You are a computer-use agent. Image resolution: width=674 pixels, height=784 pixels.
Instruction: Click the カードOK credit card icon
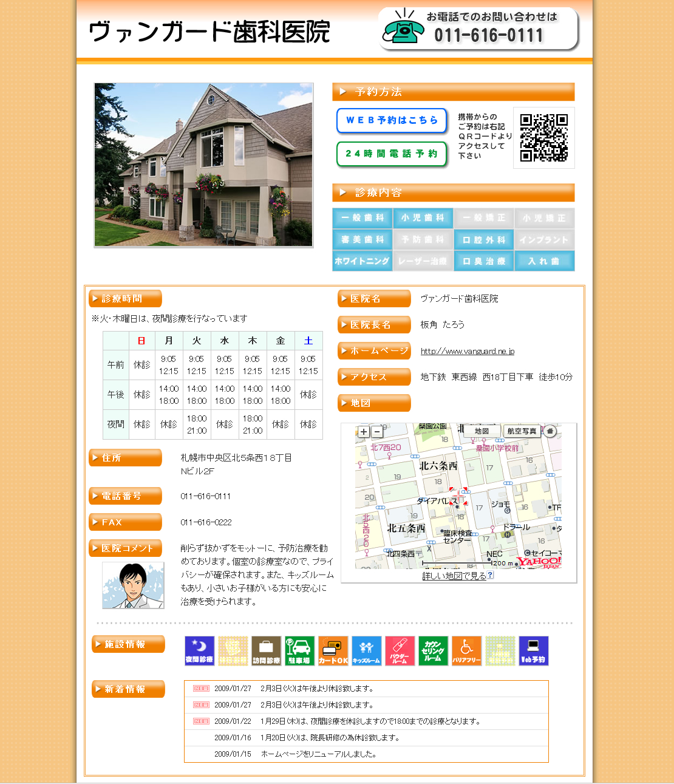tap(333, 651)
